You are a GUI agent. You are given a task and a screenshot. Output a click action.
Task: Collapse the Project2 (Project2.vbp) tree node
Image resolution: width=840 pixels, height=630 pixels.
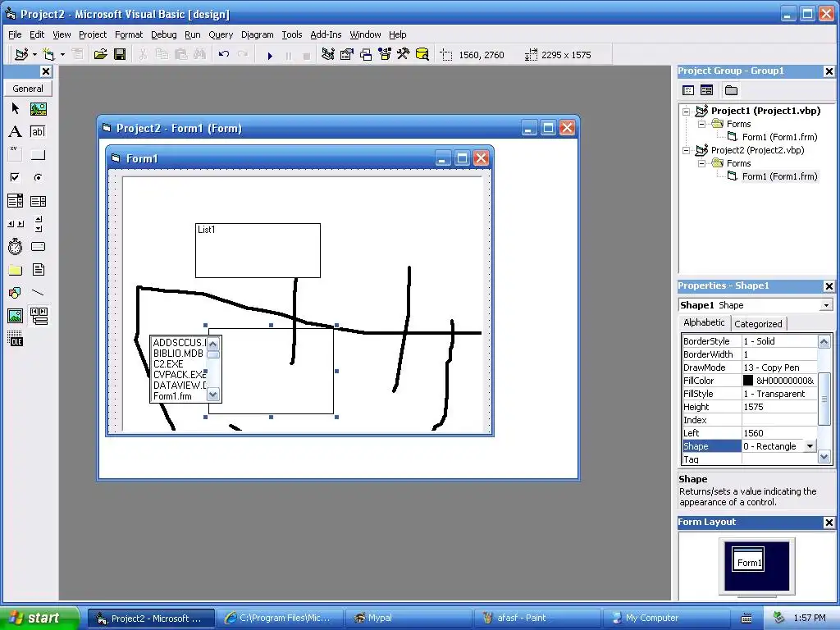686,151
